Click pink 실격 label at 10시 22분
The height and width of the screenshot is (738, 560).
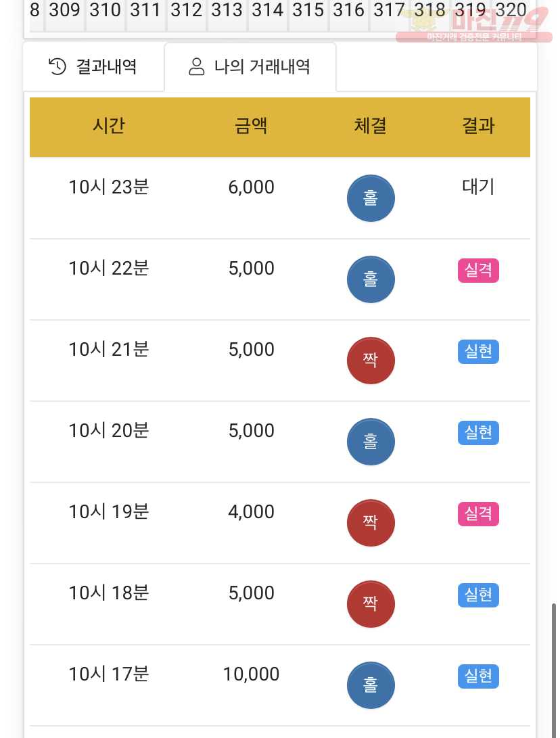[478, 270]
